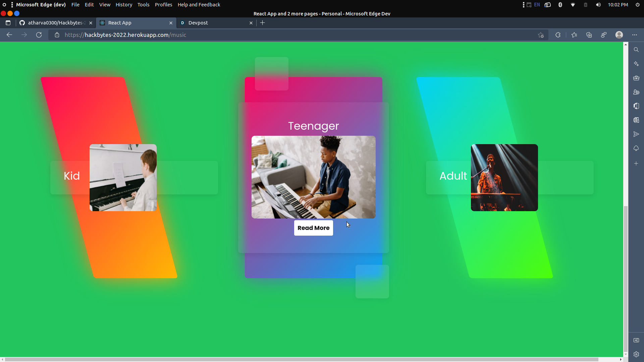Add this page to favorites star

pyautogui.click(x=541, y=35)
